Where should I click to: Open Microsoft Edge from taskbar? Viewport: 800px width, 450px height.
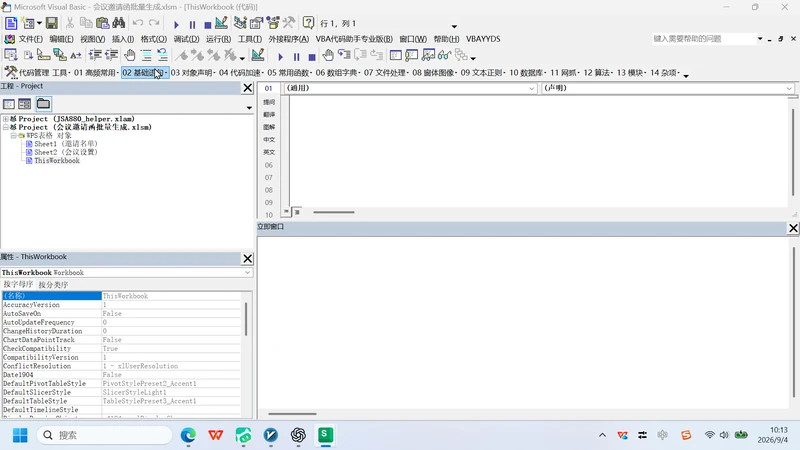coord(188,435)
